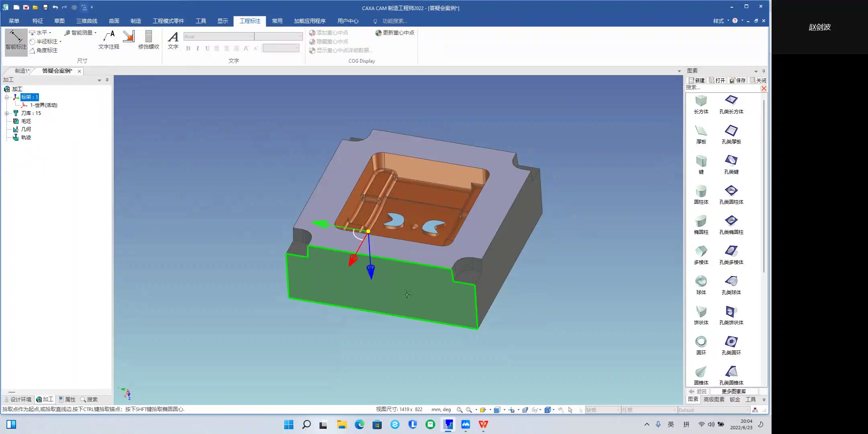Open the Arial font dropdown

click(252, 37)
